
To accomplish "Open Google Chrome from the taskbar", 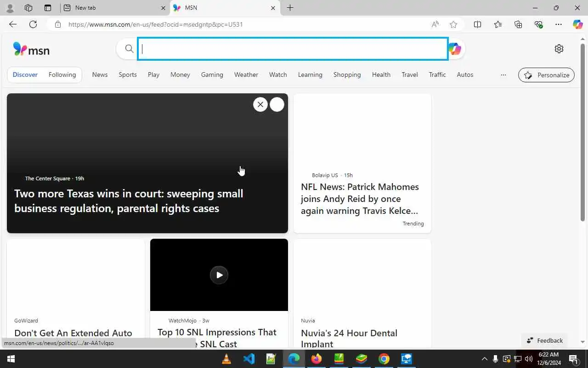I will 384,359.
